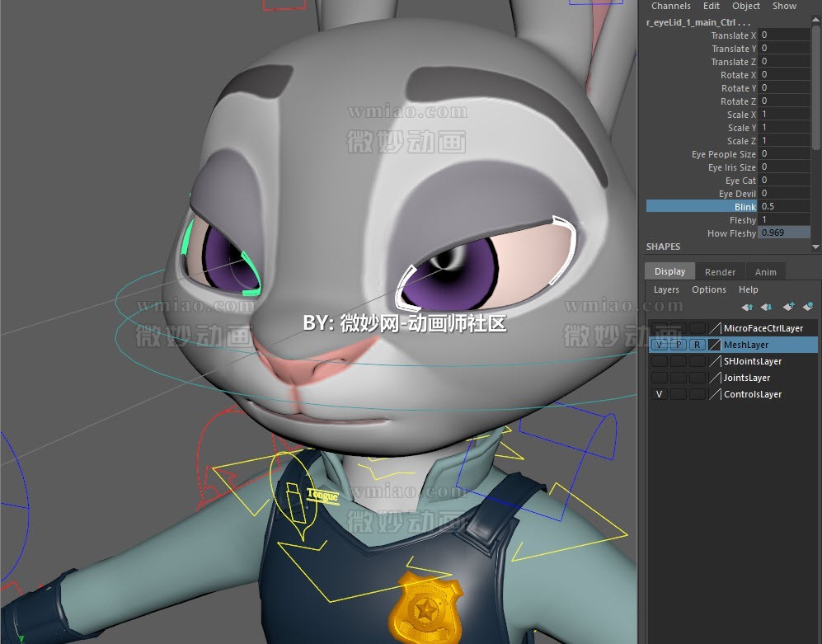Click the JointsLayer color swatch
This screenshot has height=644, width=822.
[715, 378]
